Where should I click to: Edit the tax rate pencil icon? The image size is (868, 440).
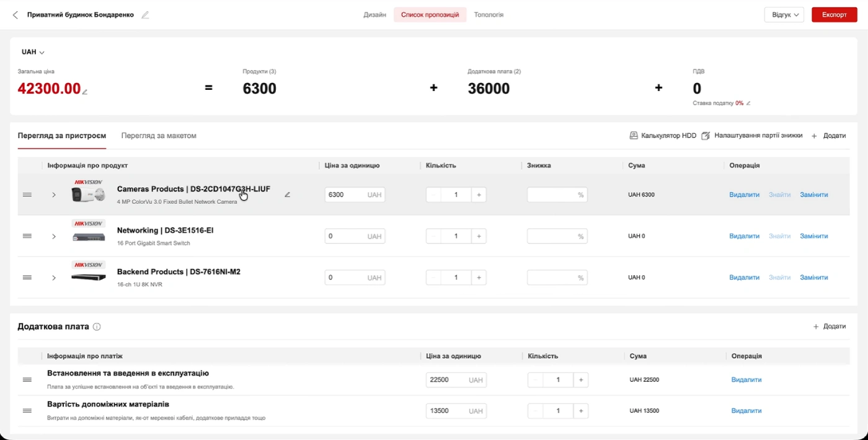click(x=748, y=103)
